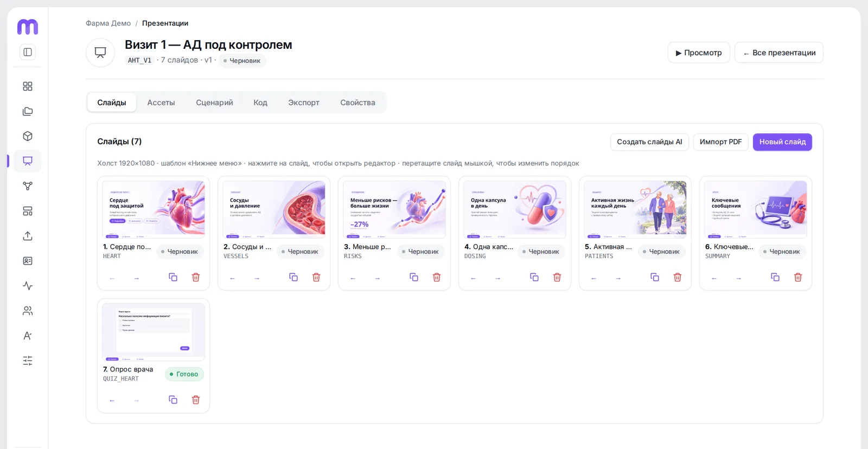Viewport: 868px width, 449px height.
Task: Open slide 2 blood vessels thumbnail
Action: [x=274, y=209]
